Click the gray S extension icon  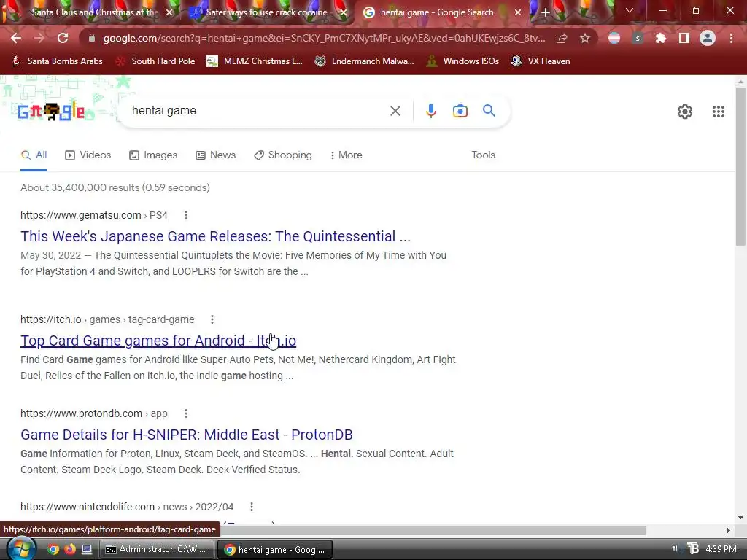(638, 38)
